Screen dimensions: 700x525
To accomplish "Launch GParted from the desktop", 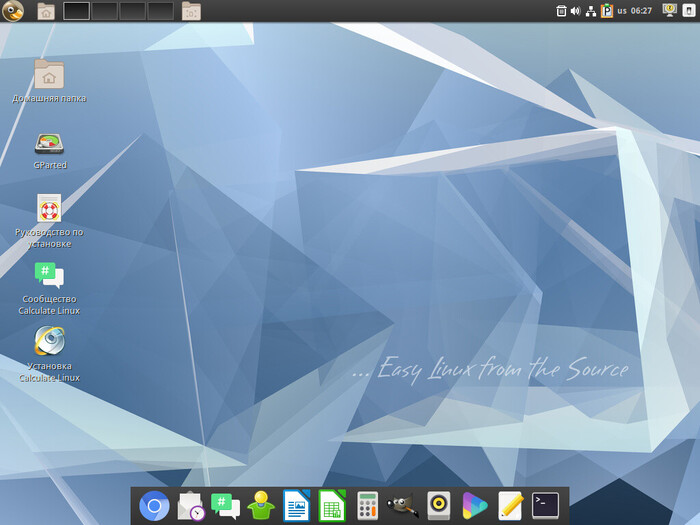I will tap(50, 152).
